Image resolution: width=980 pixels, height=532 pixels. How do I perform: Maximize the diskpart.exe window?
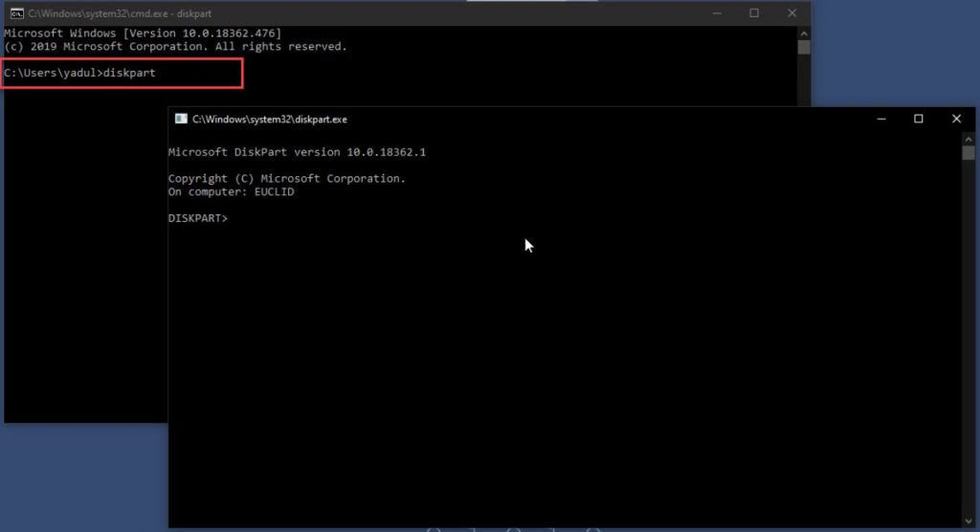(919, 119)
